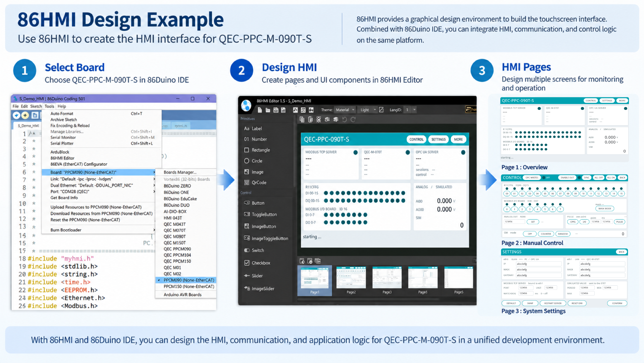Click MORE button on the editor canvas
Image resolution: width=644 pixels, height=363 pixels.
coord(458,139)
